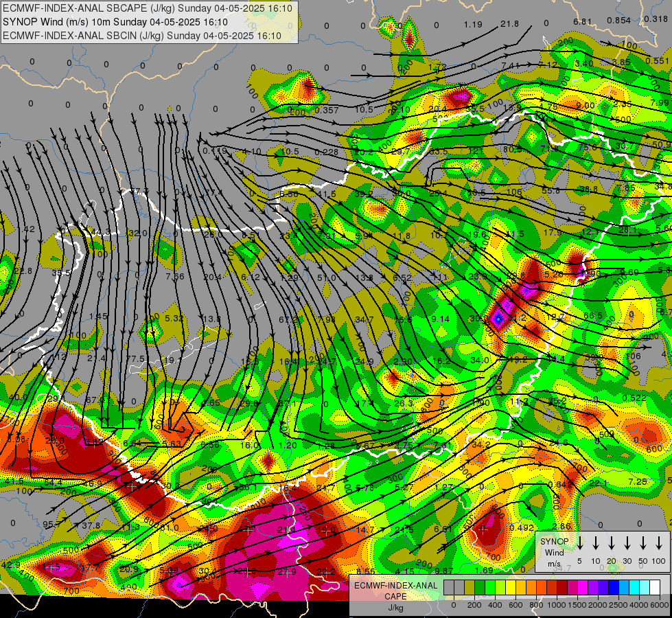The image size is (672, 618).
Task: Click the map value '7.25'
Action: coord(637,482)
